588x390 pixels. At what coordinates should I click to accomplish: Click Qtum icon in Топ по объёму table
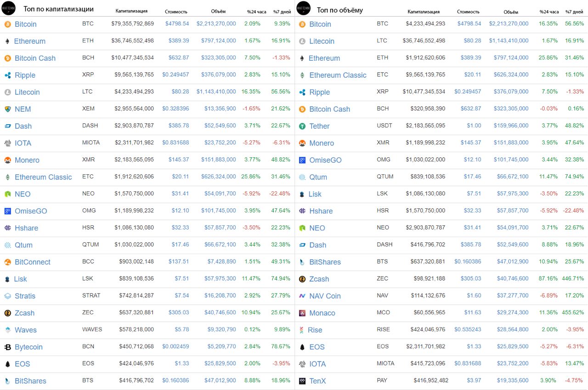point(302,177)
